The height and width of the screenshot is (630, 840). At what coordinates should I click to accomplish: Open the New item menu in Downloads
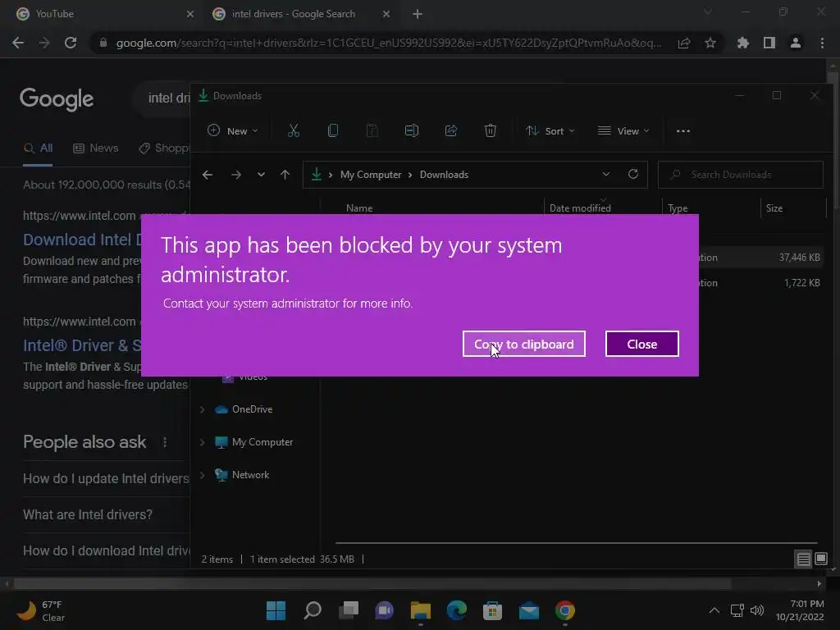click(232, 130)
